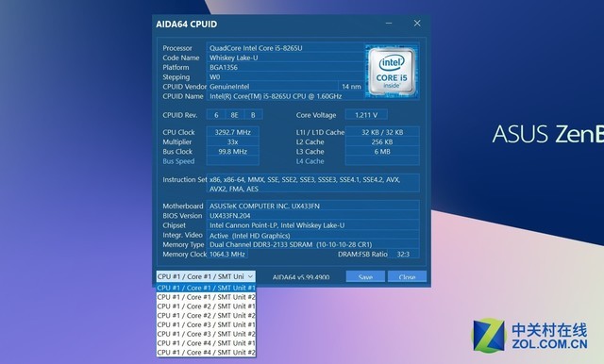Switch to CPU #1 / Core #4 / SMT Unit #2

click(206, 353)
